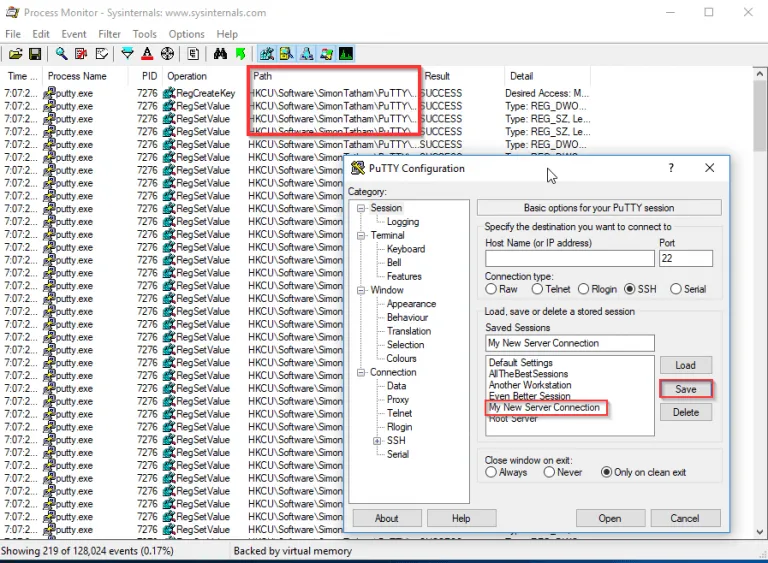Select the Raw connection type radio
Screen dimensions: 768x563
(491, 289)
